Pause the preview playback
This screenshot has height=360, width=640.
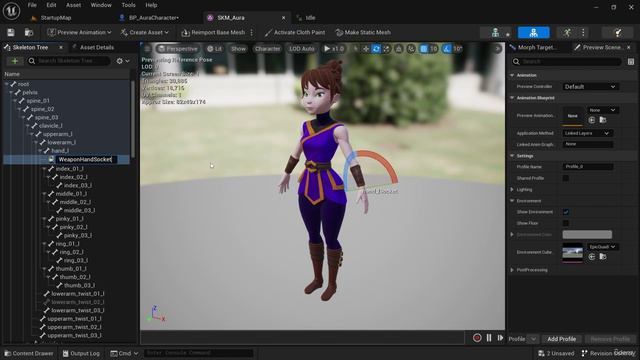click(489, 338)
